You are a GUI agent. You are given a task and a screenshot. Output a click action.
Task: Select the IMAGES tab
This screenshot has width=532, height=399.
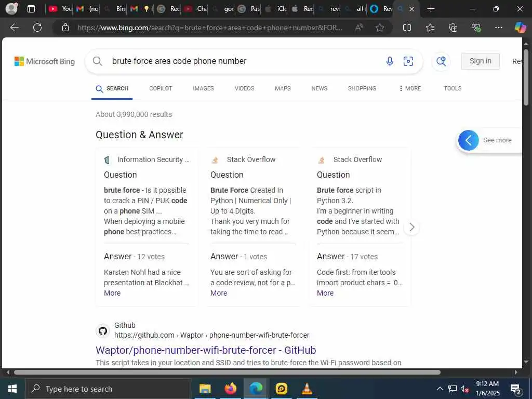click(x=203, y=88)
